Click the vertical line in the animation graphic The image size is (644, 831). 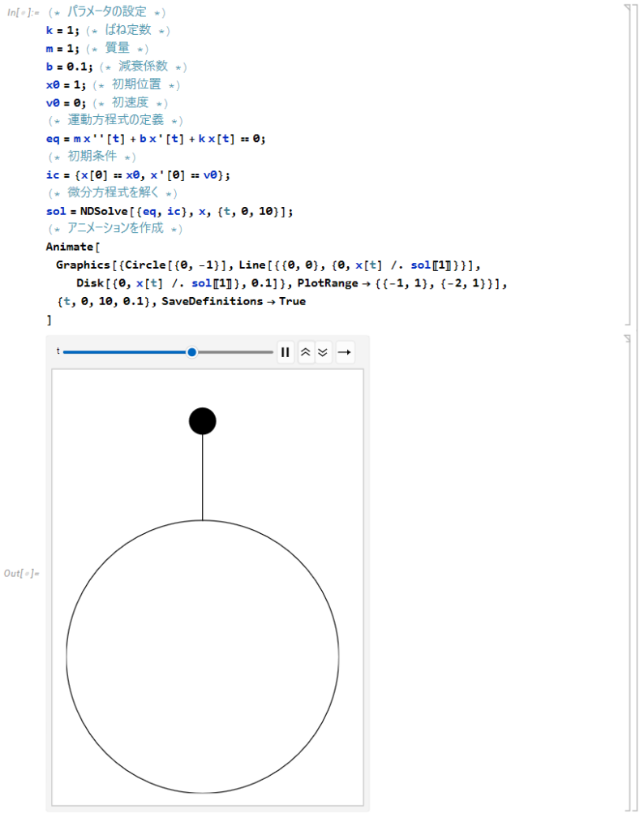[203, 479]
